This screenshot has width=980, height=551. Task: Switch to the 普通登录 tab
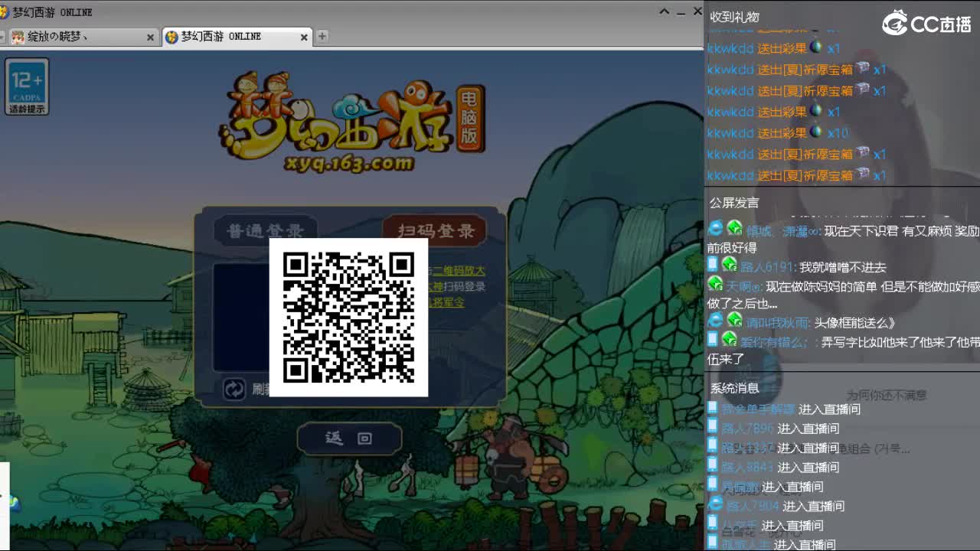click(x=265, y=230)
